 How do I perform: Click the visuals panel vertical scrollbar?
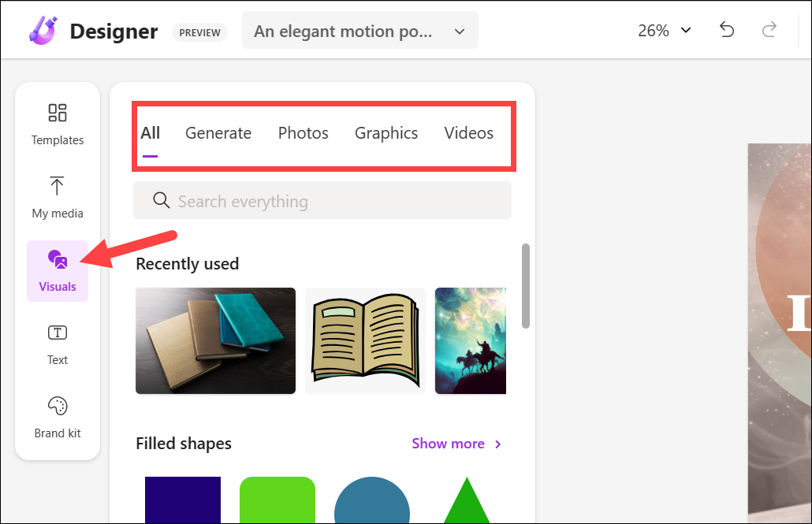pyautogui.click(x=526, y=286)
